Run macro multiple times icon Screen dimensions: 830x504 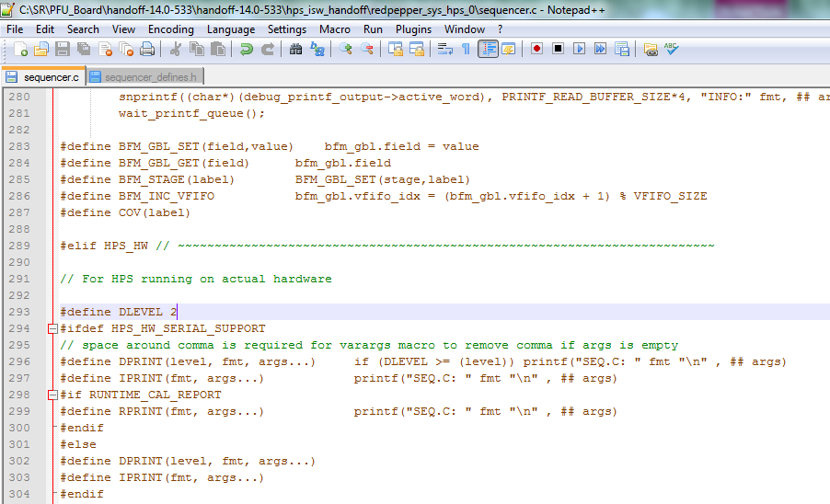pos(600,49)
